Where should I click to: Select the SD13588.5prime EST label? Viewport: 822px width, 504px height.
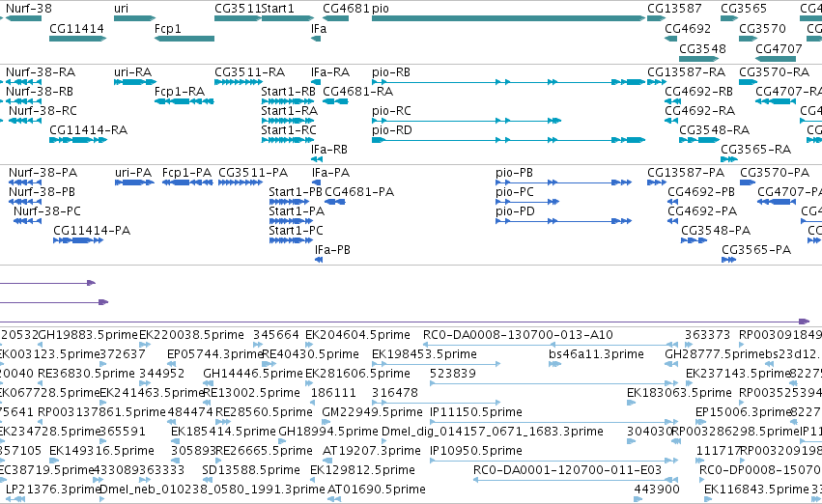point(251,470)
